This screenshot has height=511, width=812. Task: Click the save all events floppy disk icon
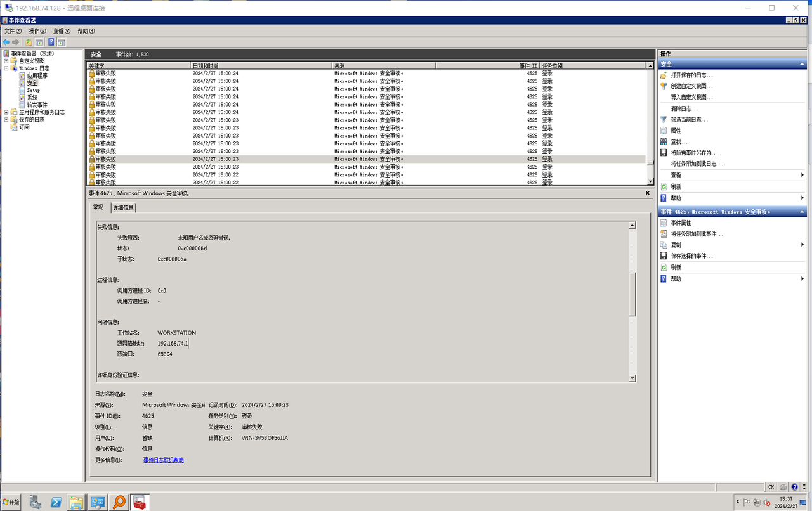point(664,153)
